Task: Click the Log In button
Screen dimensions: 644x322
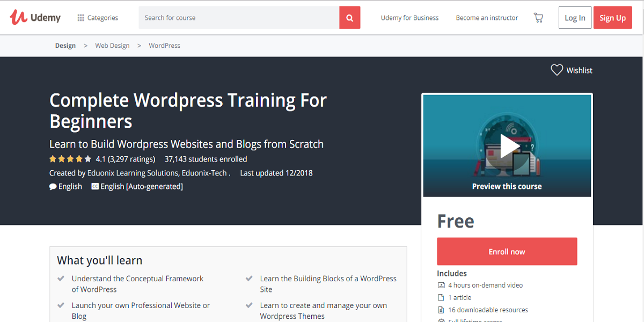Action: (575, 18)
